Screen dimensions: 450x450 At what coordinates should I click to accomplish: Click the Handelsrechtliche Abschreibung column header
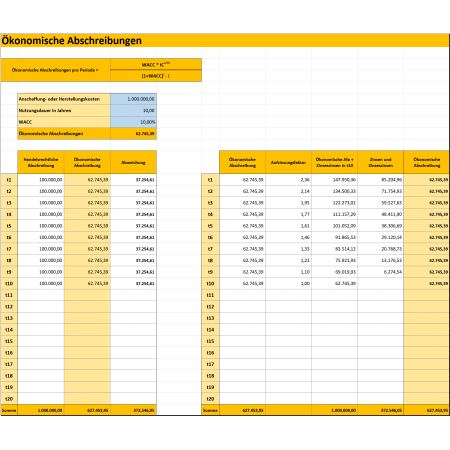[41, 162]
